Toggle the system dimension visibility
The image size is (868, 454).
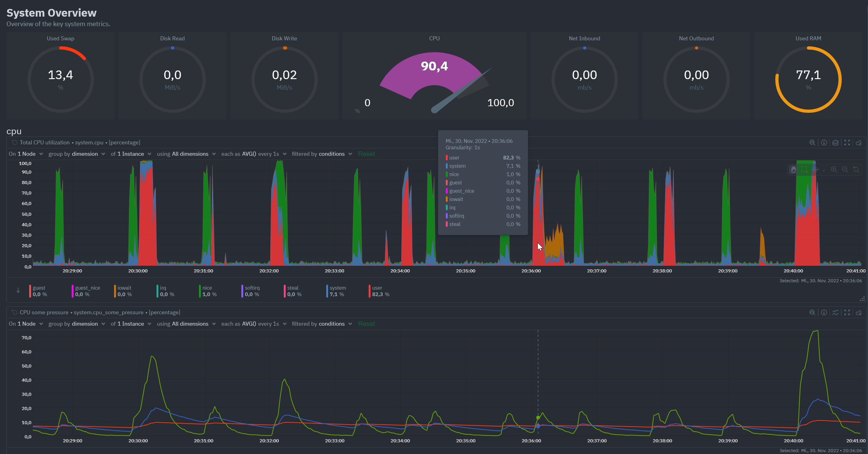(337, 291)
